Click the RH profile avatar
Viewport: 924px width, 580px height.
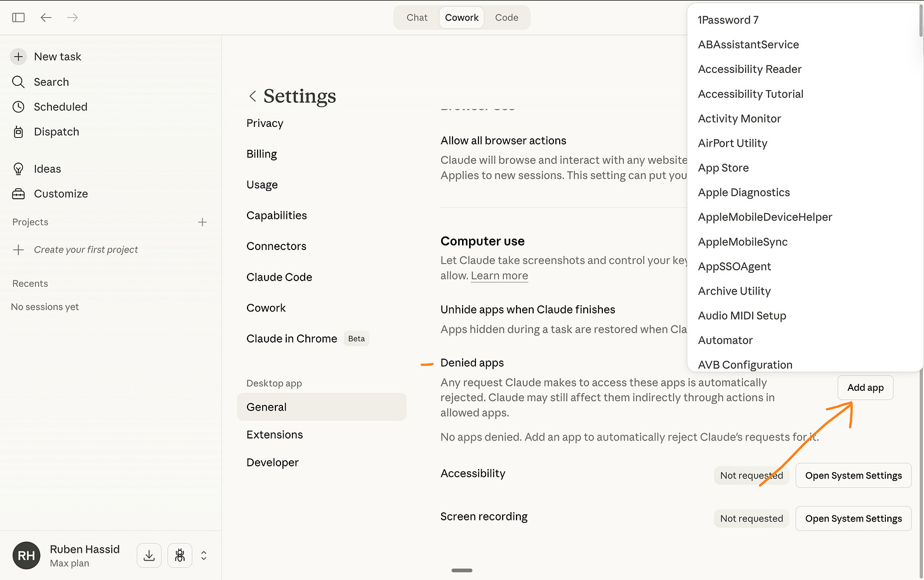click(26, 555)
